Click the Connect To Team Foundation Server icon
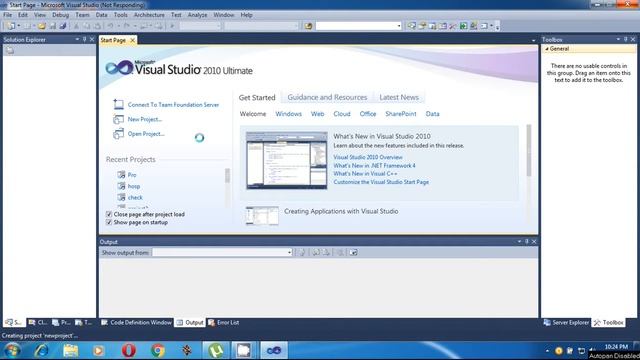 coord(118,104)
